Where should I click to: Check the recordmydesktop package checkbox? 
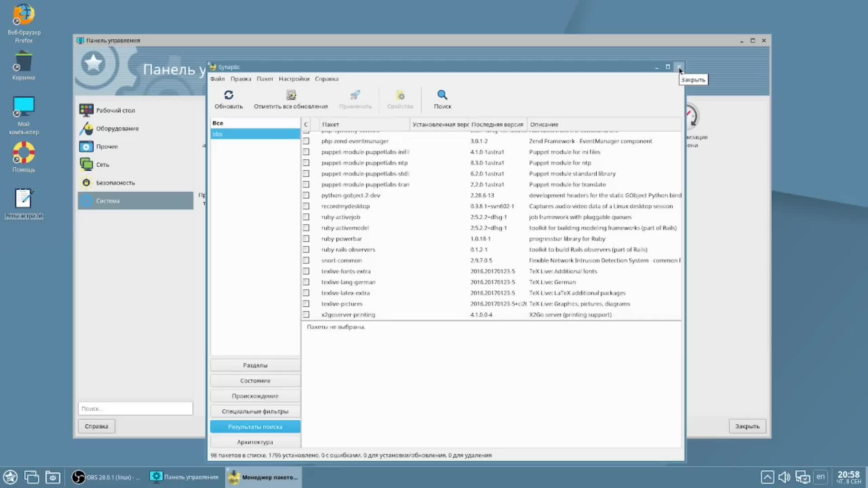306,206
